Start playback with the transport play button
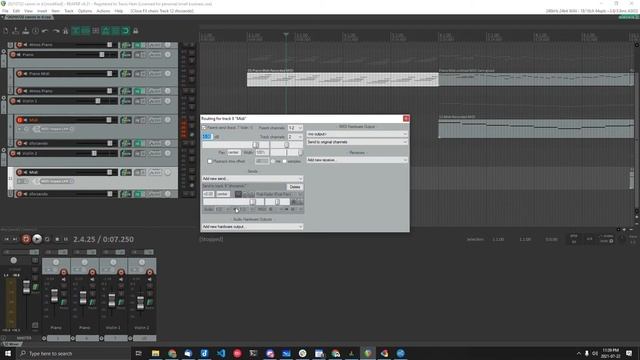The width and height of the screenshot is (640, 360). click(x=37, y=239)
